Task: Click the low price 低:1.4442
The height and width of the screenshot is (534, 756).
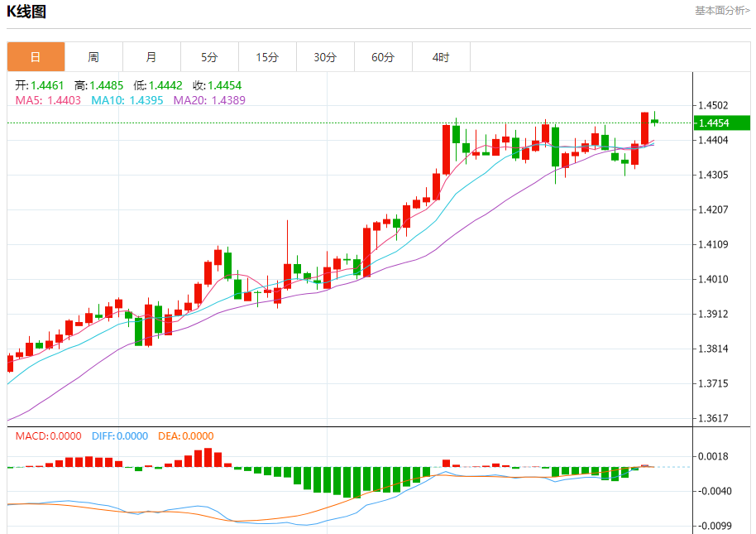Action: point(158,85)
